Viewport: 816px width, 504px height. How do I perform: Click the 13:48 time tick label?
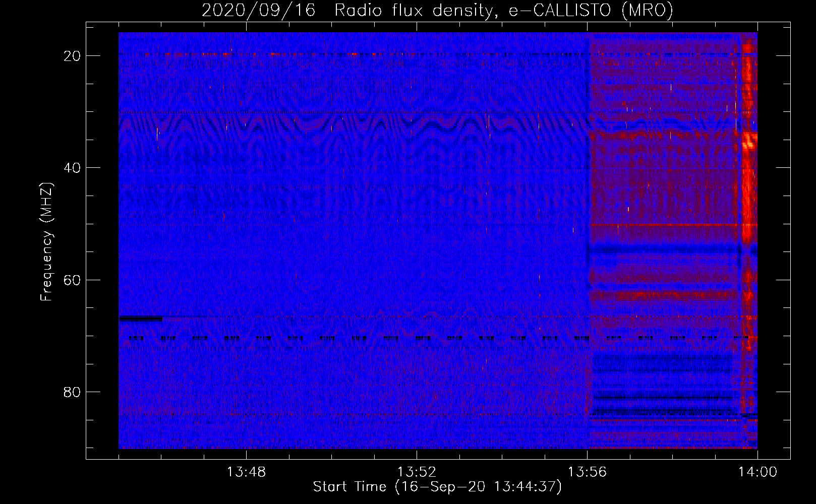click(246, 472)
